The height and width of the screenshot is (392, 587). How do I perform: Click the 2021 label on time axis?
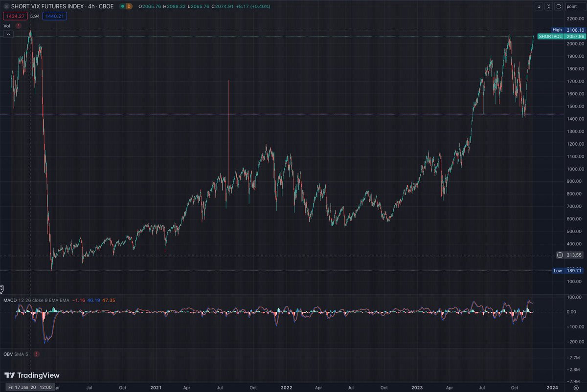156,388
